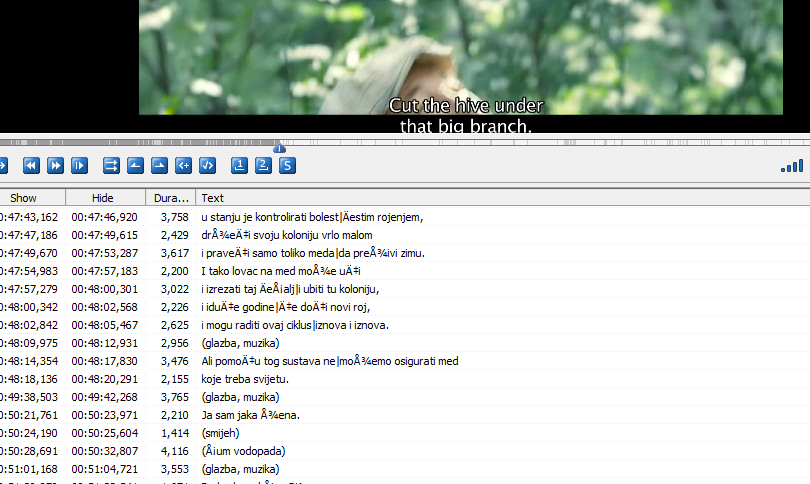Mark the last sync point (2)
Image resolution: width=810 pixels, height=484 pixels.
[x=263, y=166]
